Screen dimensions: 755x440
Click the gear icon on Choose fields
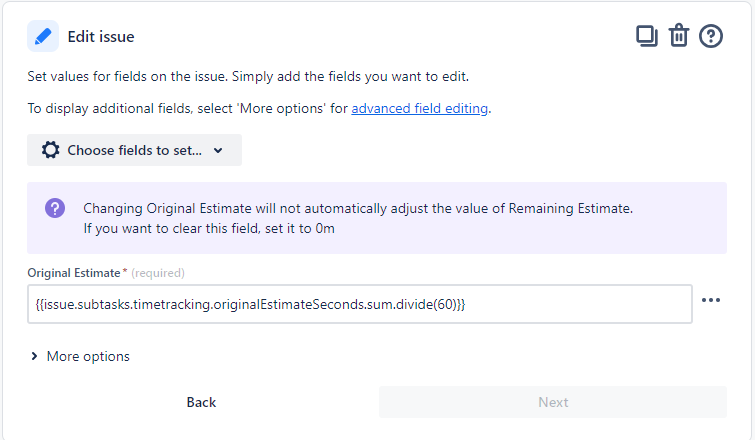pos(51,150)
